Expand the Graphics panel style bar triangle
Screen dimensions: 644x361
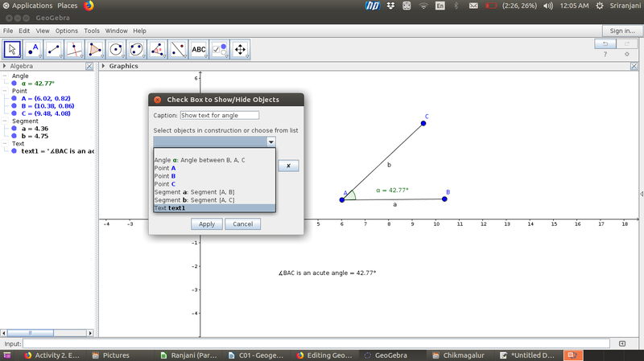pyautogui.click(x=103, y=66)
